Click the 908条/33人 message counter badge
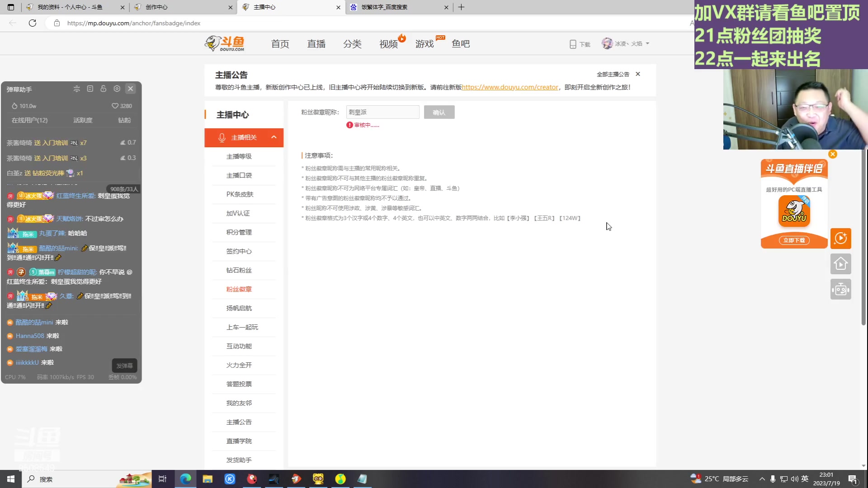The height and width of the screenshot is (488, 868). point(124,189)
